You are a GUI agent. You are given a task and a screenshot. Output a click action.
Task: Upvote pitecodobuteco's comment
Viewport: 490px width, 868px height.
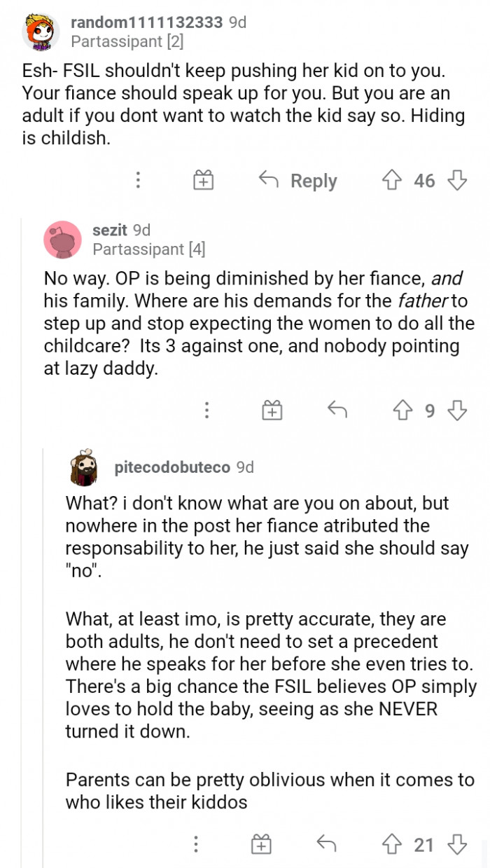pos(391,845)
